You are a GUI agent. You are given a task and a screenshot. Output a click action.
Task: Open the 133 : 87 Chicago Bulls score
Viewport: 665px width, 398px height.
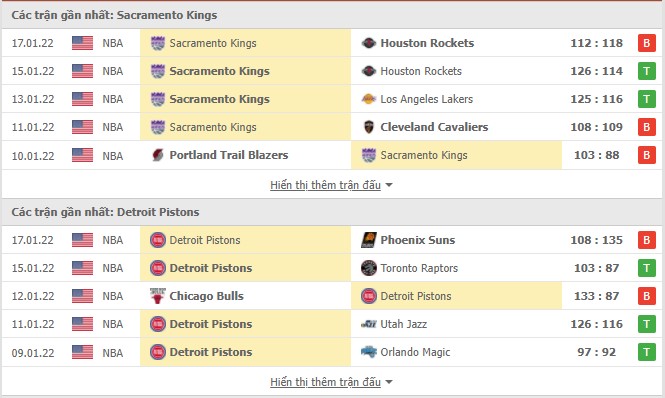596,296
